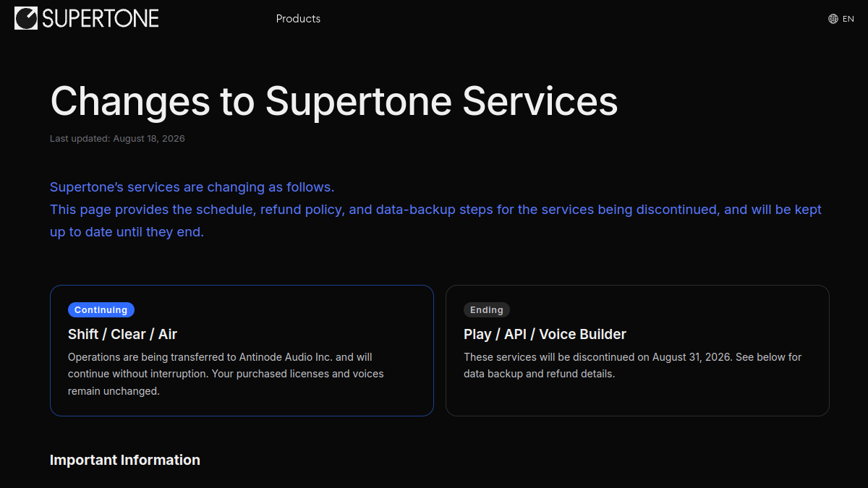Click the Antinode Audio transfer description text
The width and height of the screenshot is (868, 488).
[x=226, y=374]
